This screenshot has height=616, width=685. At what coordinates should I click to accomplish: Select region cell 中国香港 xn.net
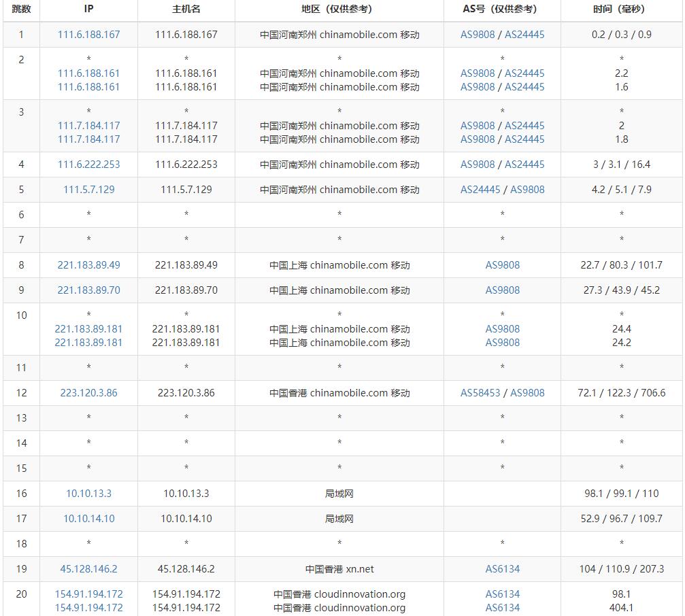coord(339,569)
